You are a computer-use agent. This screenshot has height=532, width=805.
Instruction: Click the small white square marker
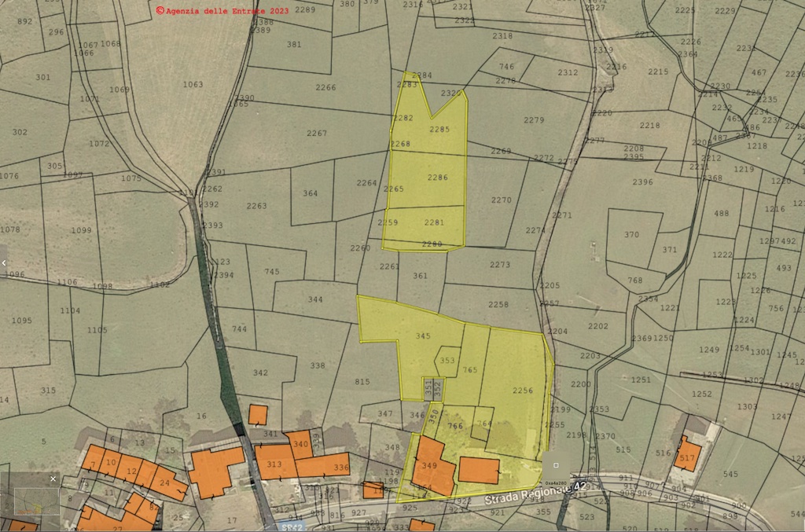[556, 465]
